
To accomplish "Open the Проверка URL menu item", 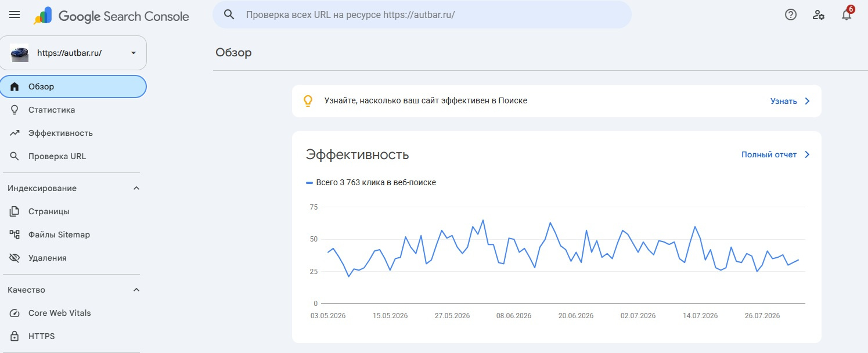I will 73,156.
